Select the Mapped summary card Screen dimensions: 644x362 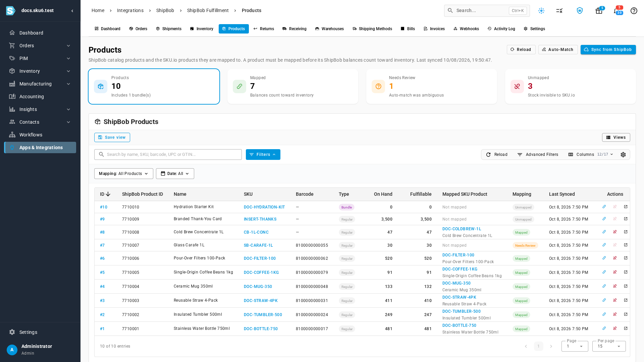pyautogui.click(x=293, y=86)
